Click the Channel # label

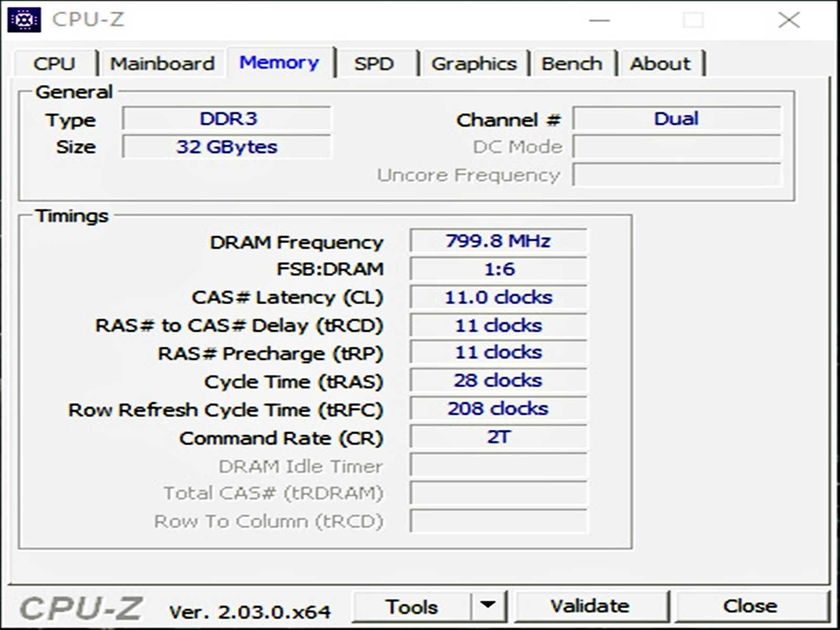[509, 120]
